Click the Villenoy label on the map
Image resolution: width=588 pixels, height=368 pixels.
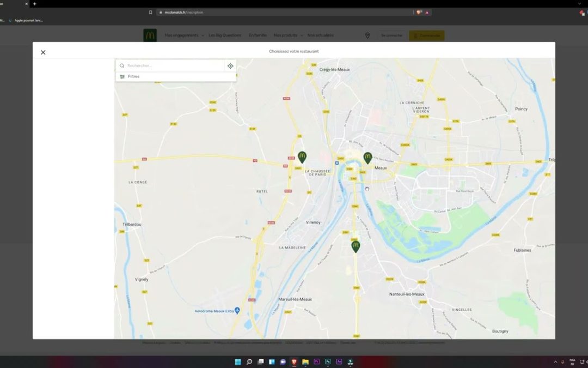(x=313, y=222)
